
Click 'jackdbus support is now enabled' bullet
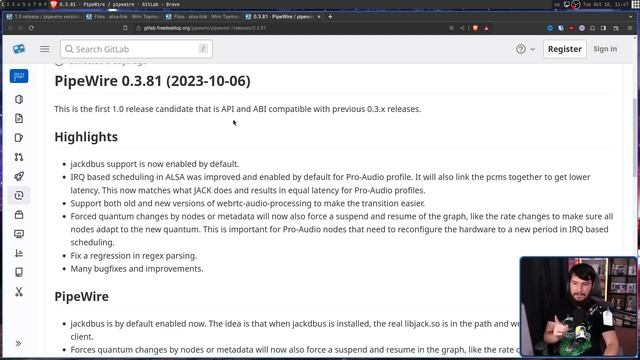point(155,164)
